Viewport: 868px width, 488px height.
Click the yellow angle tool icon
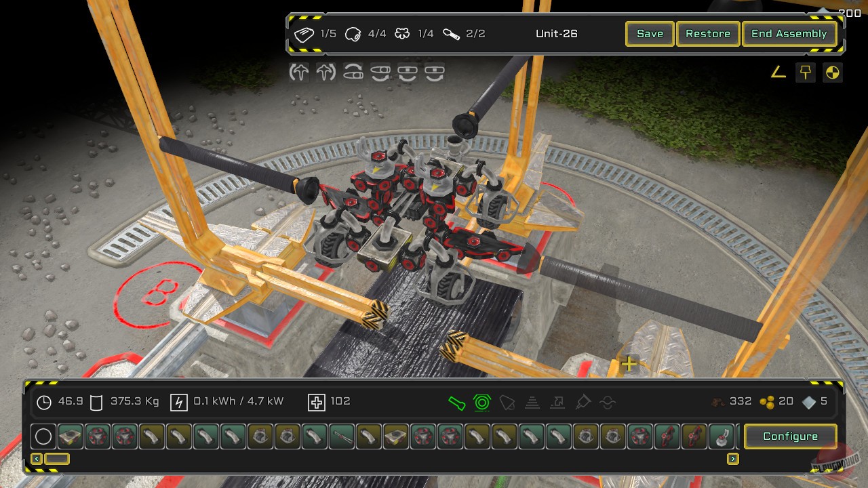click(x=778, y=72)
